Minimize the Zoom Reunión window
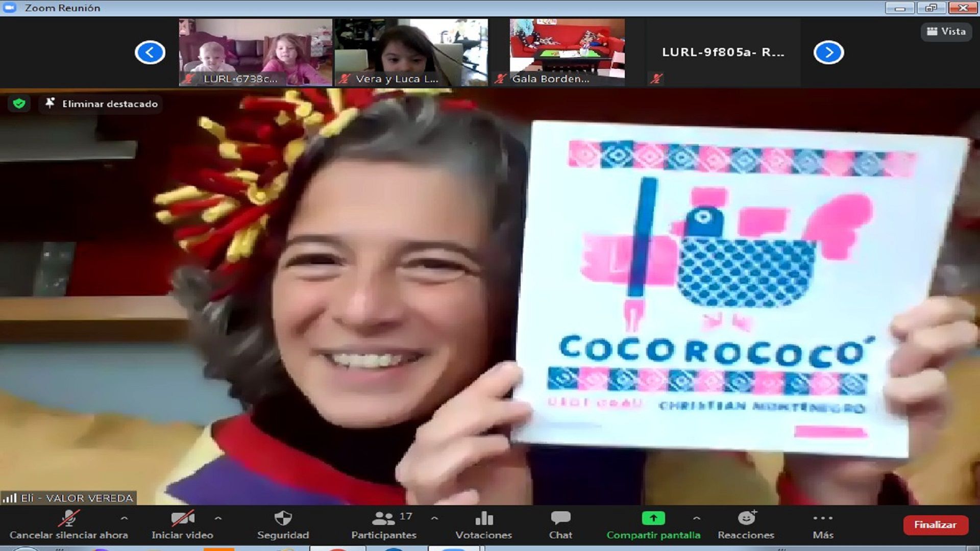Screen dimensions: 980x551 (900, 8)
